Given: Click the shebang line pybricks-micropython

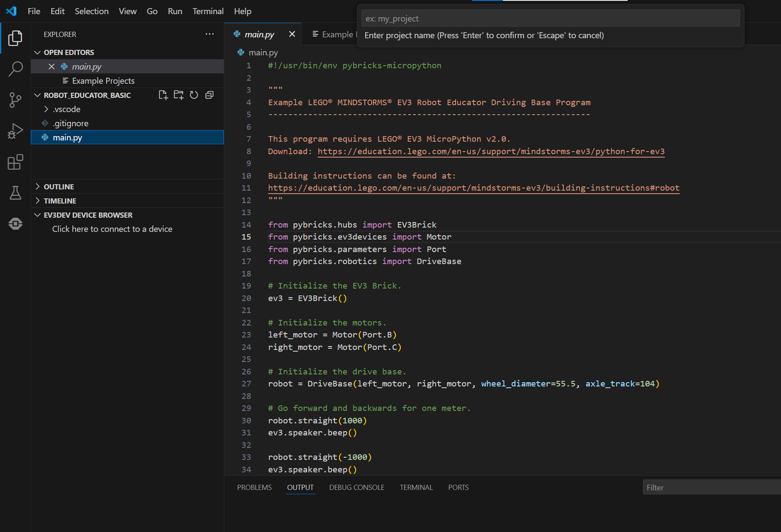Looking at the screenshot, I should click(x=354, y=65).
